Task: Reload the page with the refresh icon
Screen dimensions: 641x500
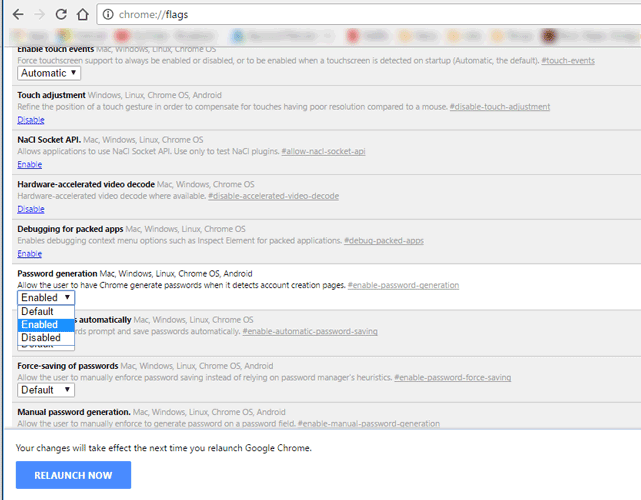Action: coord(61,15)
